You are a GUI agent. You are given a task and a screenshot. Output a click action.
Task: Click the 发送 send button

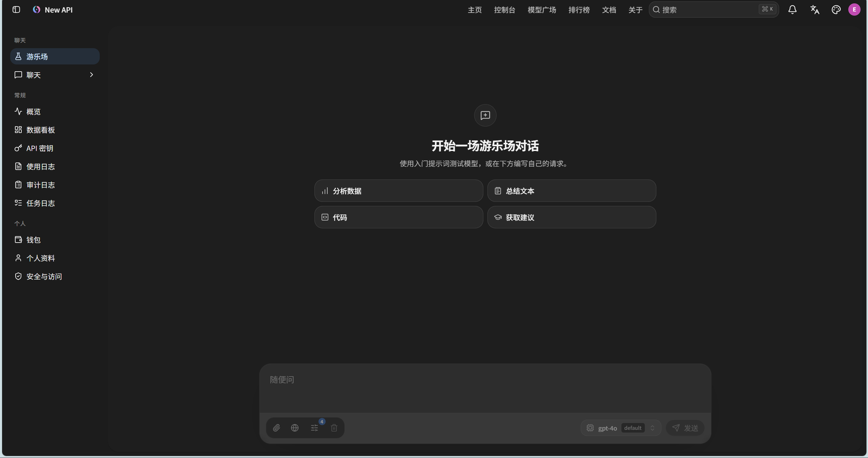pyautogui.click(x=685, y=428)
